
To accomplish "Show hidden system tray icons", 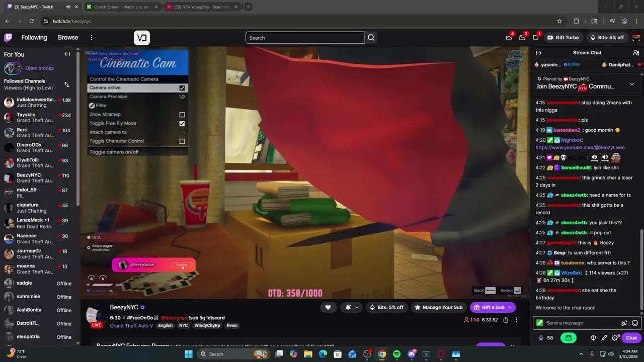I will click(x=581, y=354).
